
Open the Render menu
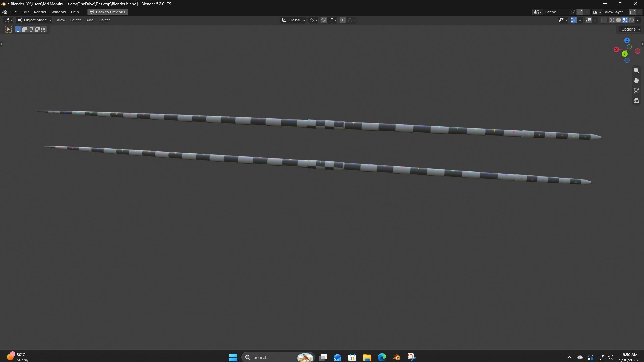pyautogui.click(x=40, y=12)
